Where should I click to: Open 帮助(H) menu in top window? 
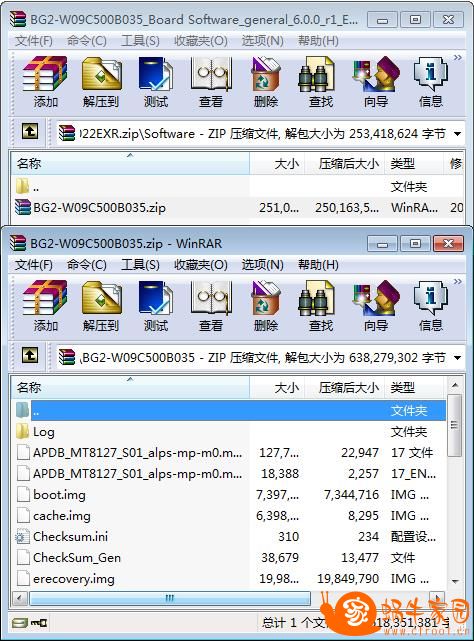coord(318,41)
